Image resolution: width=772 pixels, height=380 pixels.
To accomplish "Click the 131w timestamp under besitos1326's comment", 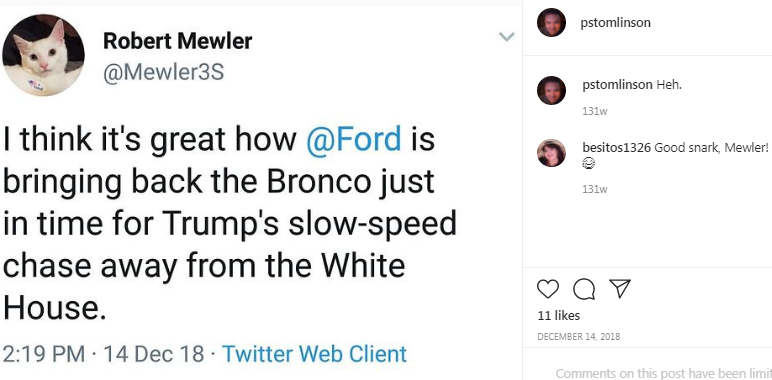I will (x=594, y=189).
